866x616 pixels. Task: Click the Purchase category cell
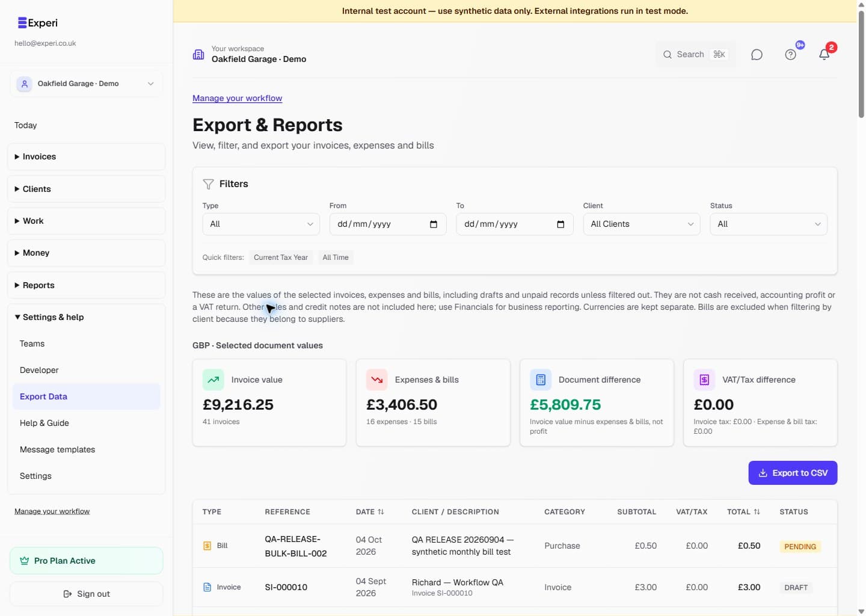[x=562, y=546]
